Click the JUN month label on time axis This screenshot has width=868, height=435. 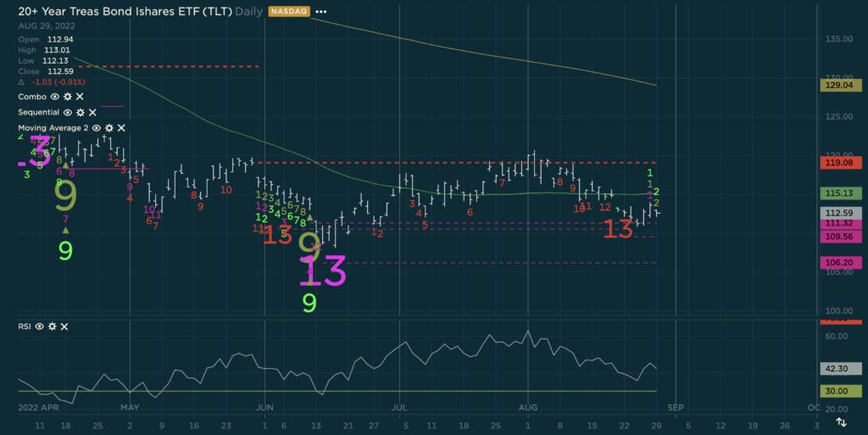click(x=264, y=407)
